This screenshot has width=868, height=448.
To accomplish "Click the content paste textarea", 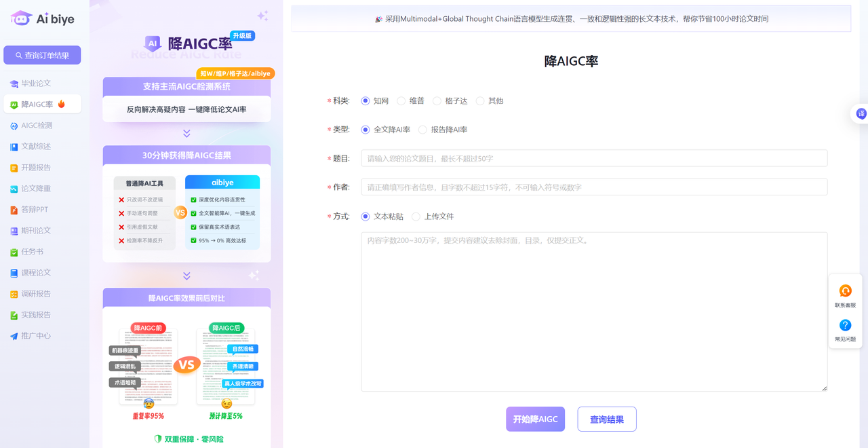I will click(594, 312).
